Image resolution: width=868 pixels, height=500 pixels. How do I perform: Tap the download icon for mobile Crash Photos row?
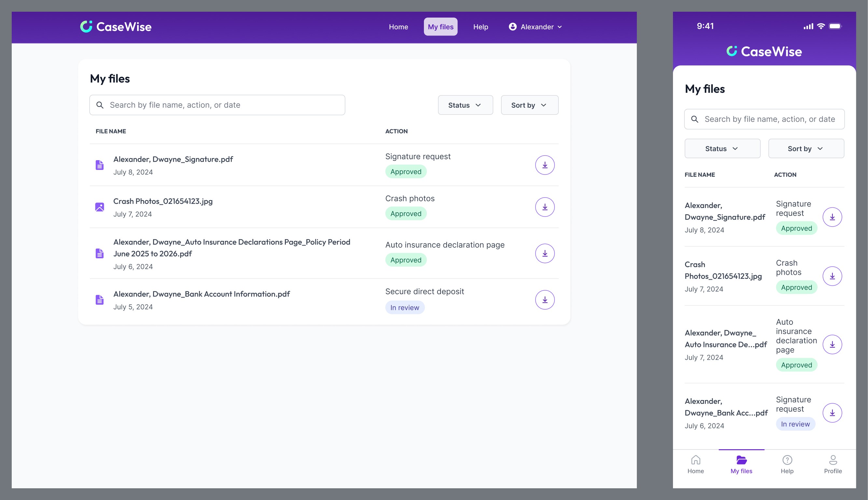pos(832,276)
